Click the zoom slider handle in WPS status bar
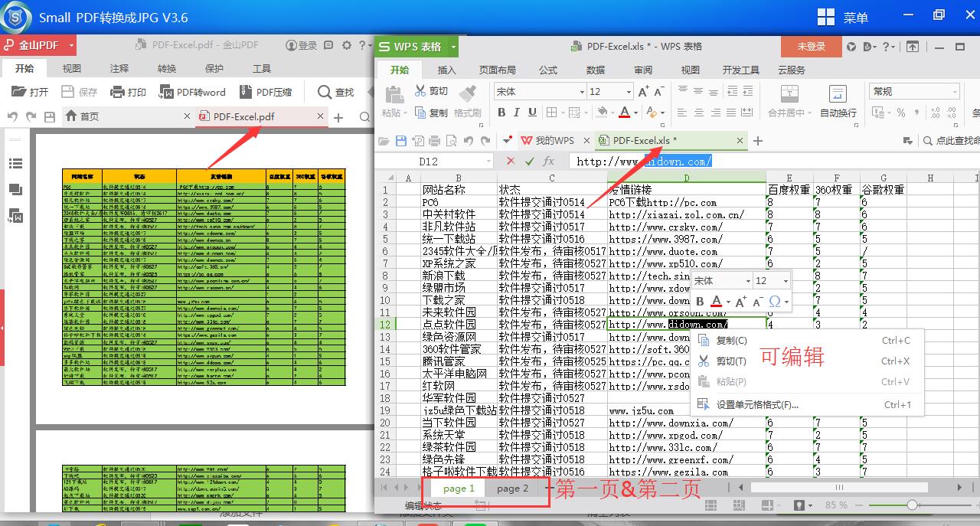980x526 pixels. 912,505
